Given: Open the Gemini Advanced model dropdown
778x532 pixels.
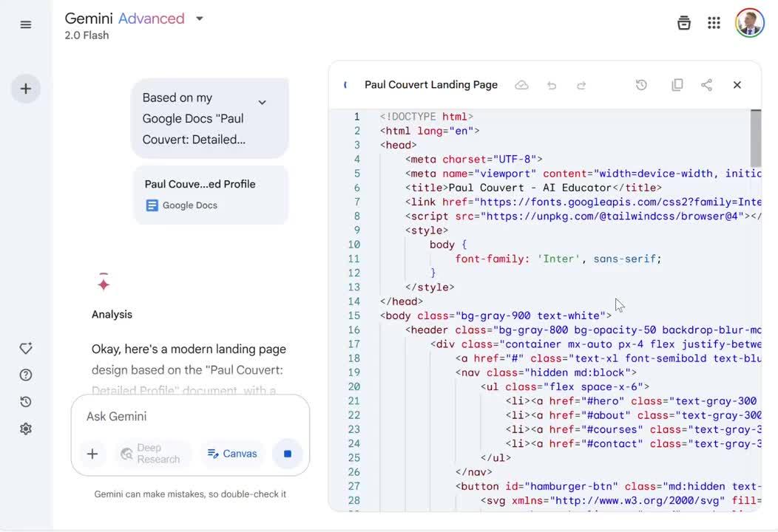Looking at the screenshot, I should click(x=199, y=19).
